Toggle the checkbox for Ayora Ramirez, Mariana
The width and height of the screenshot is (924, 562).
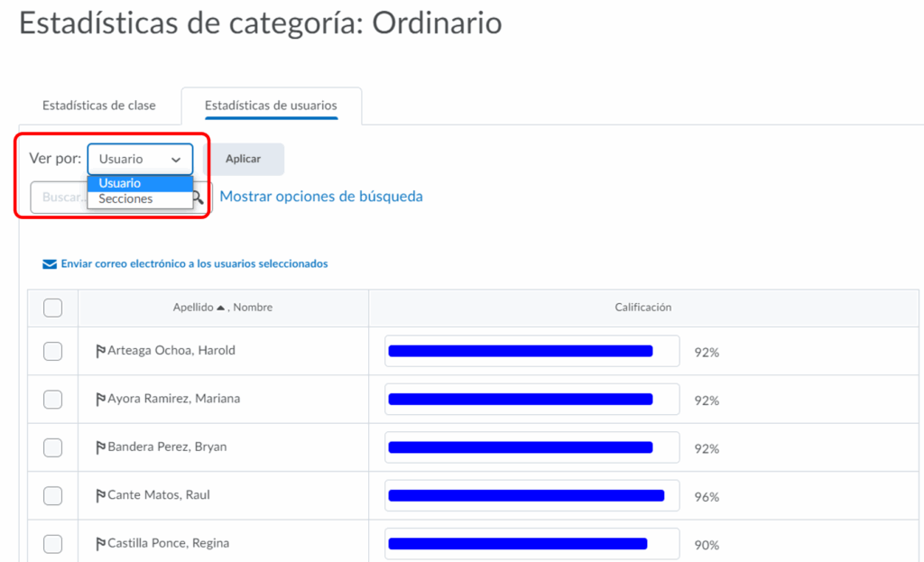coord(53,399)
